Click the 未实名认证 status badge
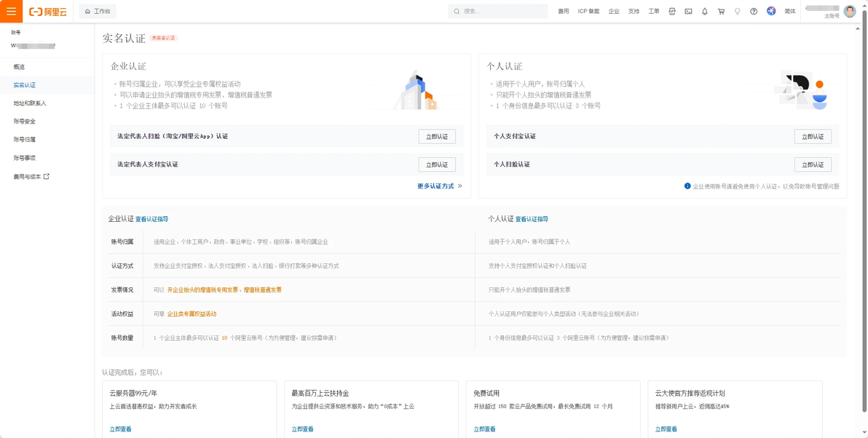This screenshot has height=438, width=868. (x=163, y=38)
